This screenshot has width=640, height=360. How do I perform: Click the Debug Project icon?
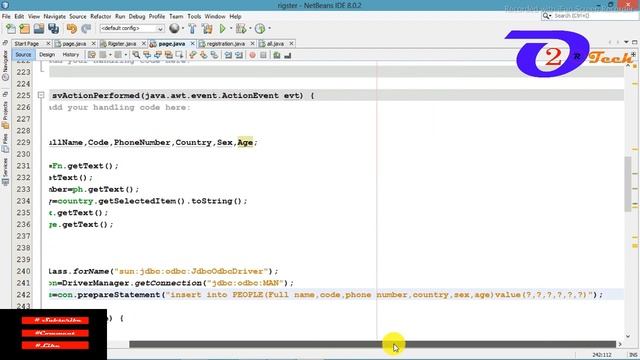(240, 29)
